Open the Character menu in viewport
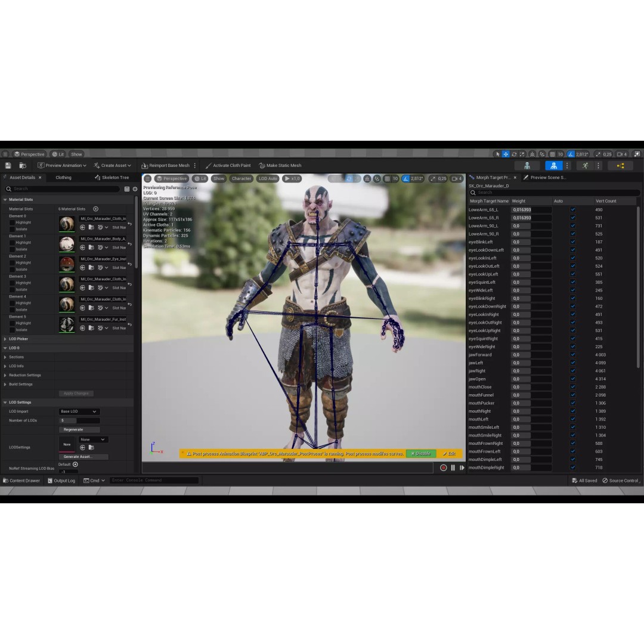Image resolution: width=644 pixels, height=644 pixels. (x=241, y=179)
